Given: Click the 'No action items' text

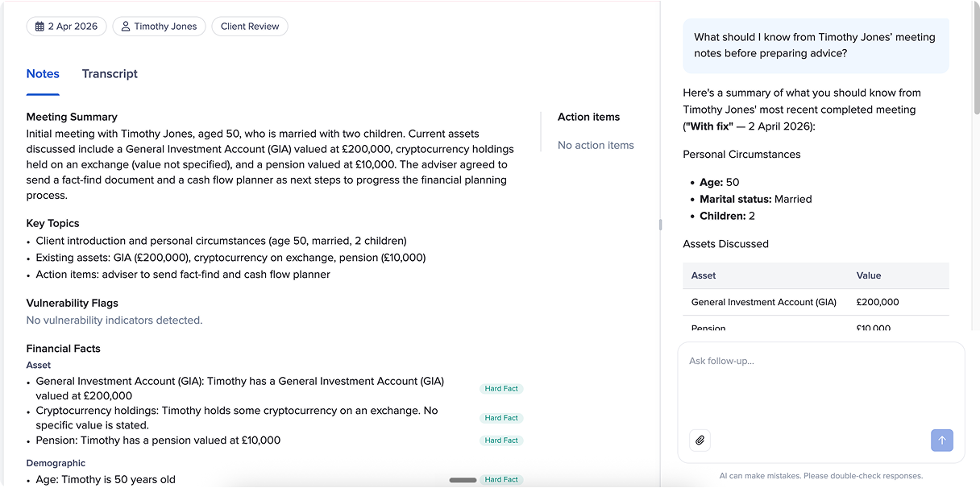Looking at the screenshot, I should pos(596,145).
